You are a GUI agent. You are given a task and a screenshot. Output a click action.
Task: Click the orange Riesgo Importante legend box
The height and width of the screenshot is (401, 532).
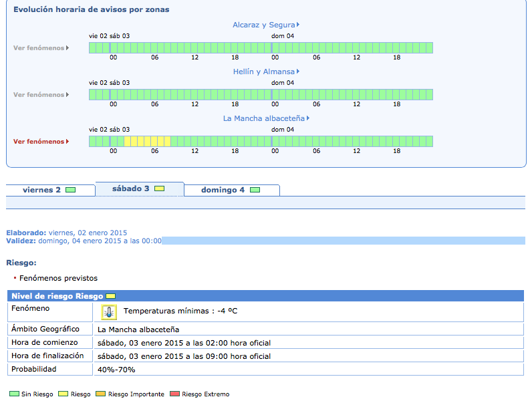pos(101,394)
